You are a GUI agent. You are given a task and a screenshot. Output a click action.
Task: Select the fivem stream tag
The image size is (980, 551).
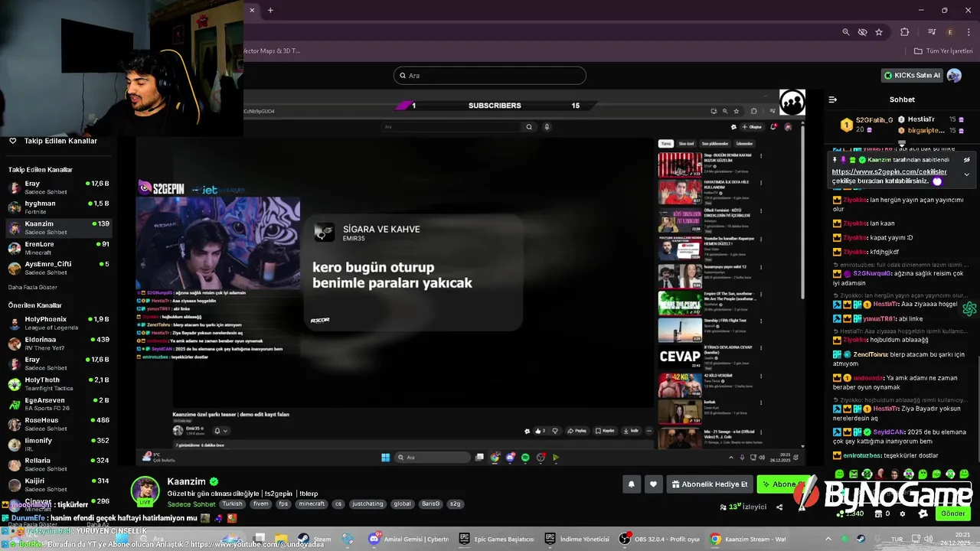[260, 504]
